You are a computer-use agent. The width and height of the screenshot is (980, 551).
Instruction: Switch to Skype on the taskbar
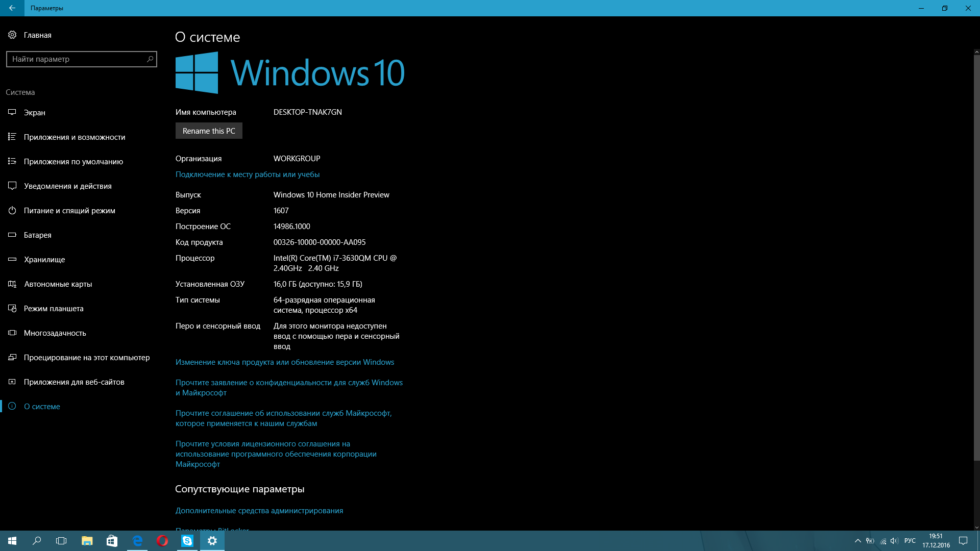[187, 541]
